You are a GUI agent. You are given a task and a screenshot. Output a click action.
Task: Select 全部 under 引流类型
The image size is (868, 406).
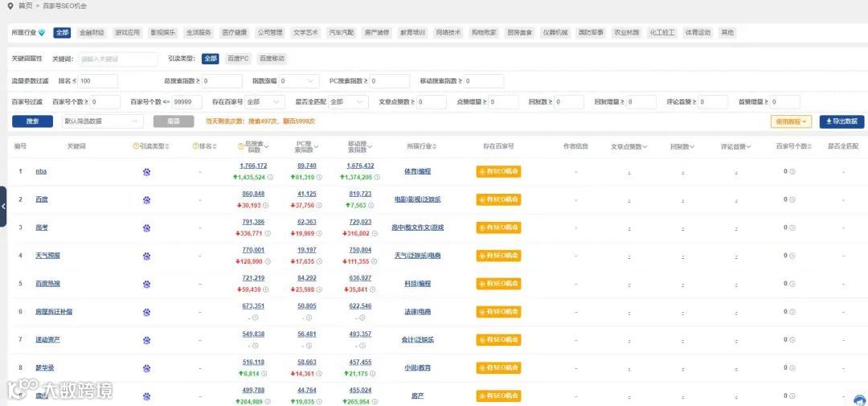211,58
